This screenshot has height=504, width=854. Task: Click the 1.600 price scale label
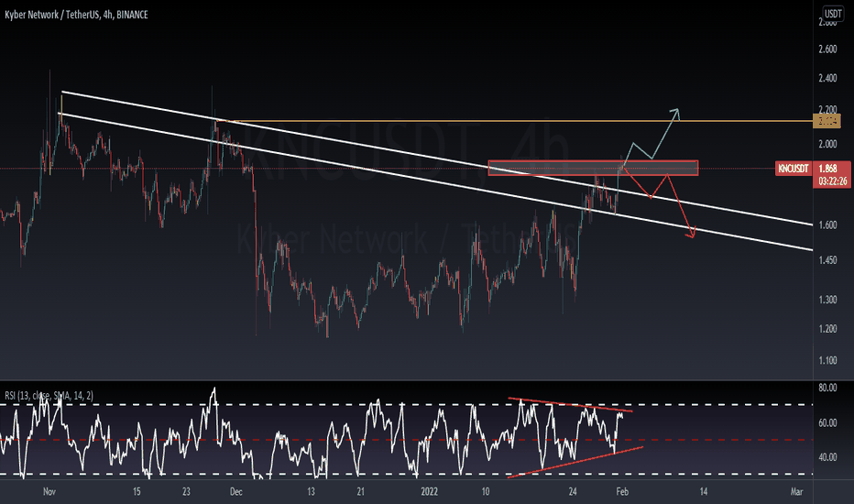pyautogui.click(x=827, y=225)
